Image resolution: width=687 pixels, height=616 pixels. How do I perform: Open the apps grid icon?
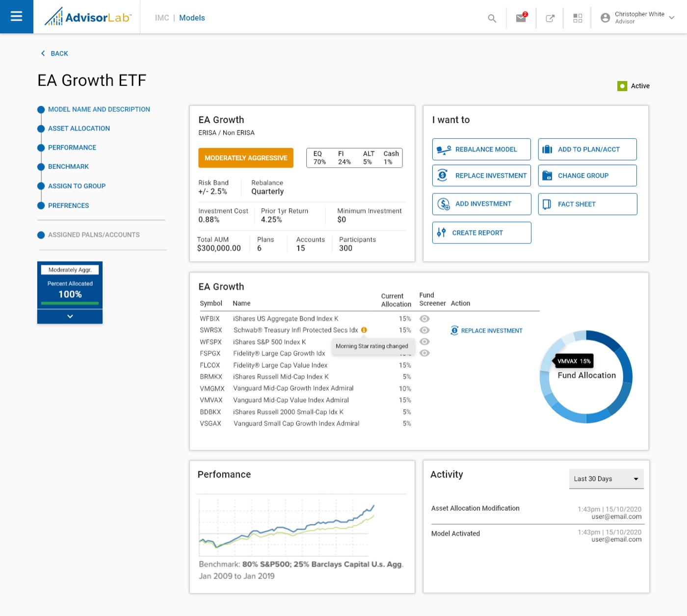578,18
